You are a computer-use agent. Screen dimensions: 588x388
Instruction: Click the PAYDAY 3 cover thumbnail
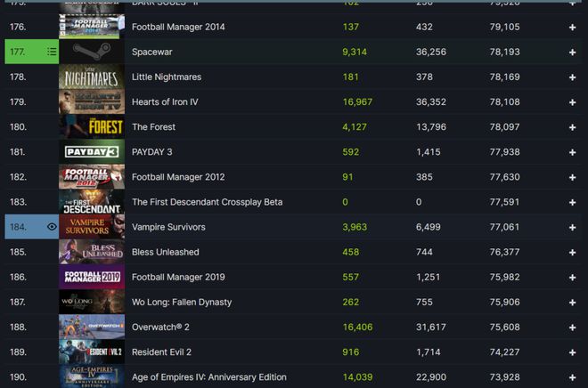click(x=92, y=151)
